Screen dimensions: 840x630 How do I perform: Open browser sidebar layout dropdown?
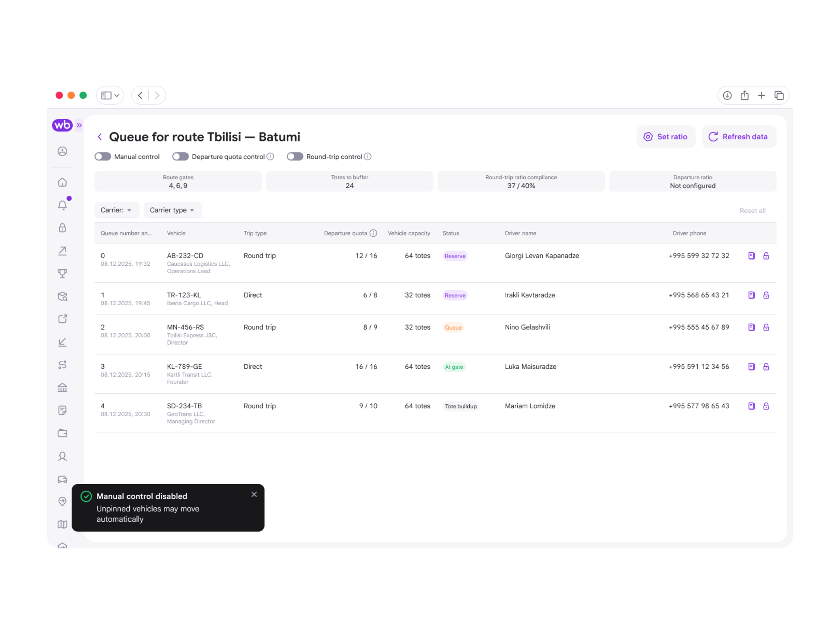tap(110, 95)
